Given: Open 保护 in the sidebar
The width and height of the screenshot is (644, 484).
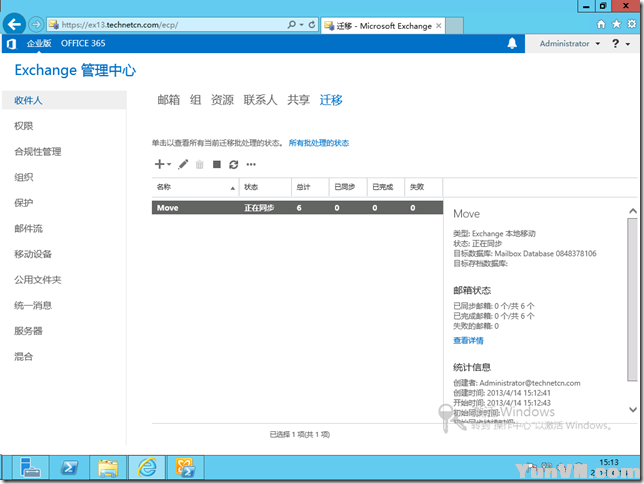Looking at the screenshot, I should 23,203.
